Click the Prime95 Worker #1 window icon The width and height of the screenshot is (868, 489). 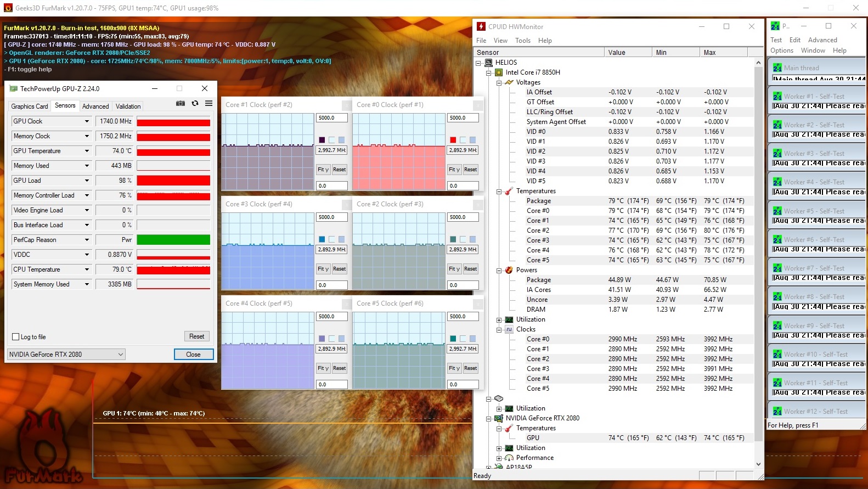tap(777, 96)
